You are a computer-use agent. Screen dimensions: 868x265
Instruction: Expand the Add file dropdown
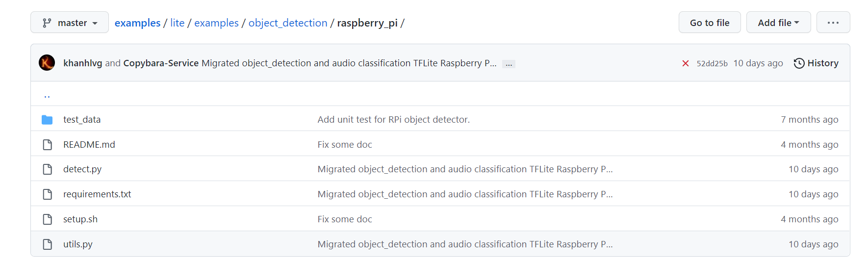click(778, 23)
